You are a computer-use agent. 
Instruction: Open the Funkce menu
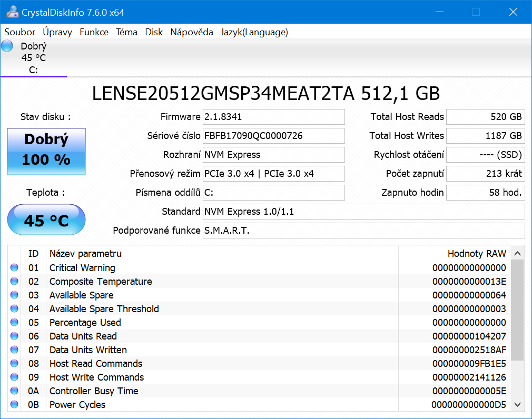94,32
